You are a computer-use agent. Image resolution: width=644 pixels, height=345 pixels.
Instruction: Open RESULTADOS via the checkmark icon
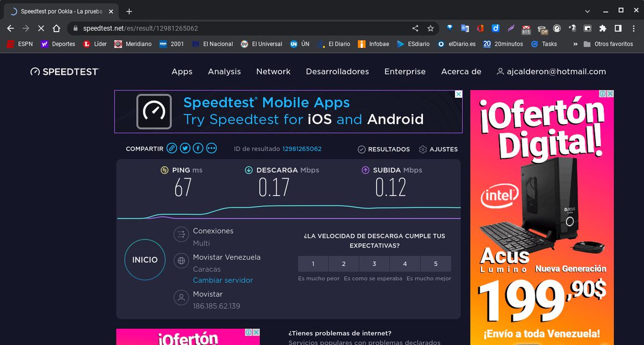pos(361,149)
